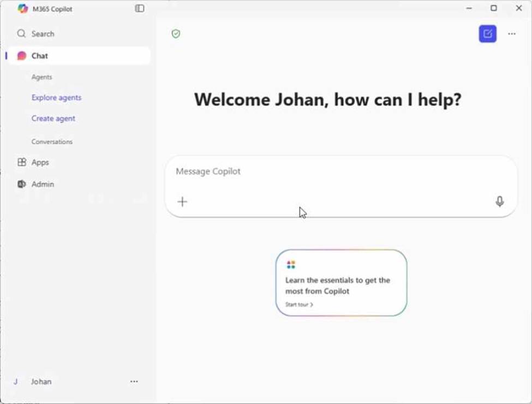Click the Message Copilot text field
Image resolution: width=532 pixels, height=404 pixels.
(x=327, y=171)
